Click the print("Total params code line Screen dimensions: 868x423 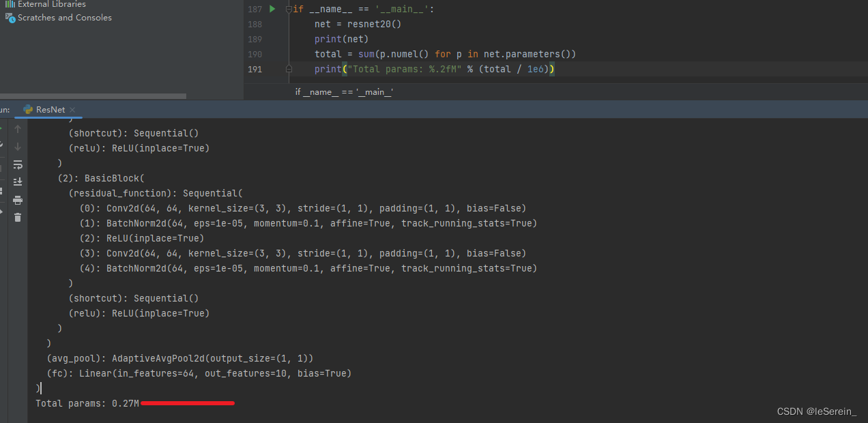click(x=435, y=69)
